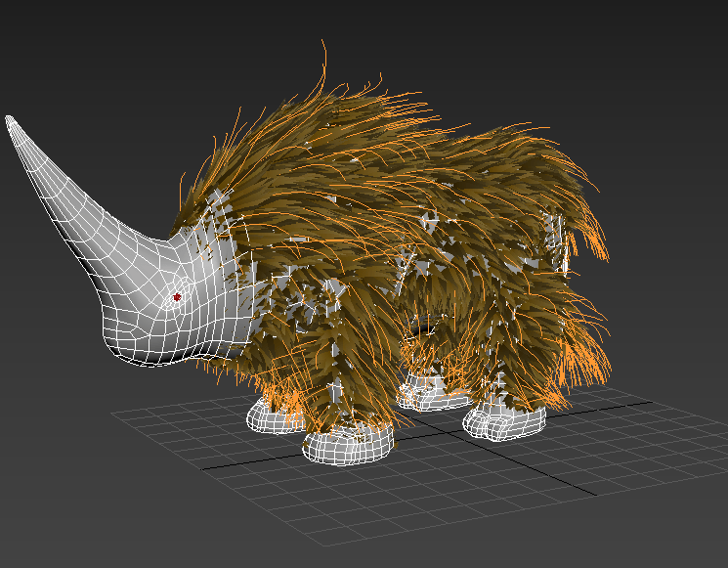Click the nearest front foot wireframe mesh
The width and height of the screenshot is (728, 568).
(x=347, y=445)
